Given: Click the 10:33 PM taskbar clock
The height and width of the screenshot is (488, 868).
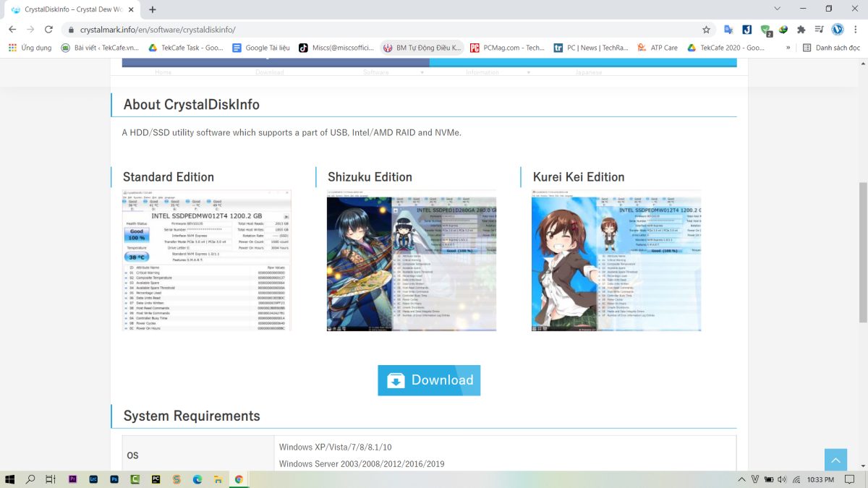Looking at the screenshot, I should [820, 479].
